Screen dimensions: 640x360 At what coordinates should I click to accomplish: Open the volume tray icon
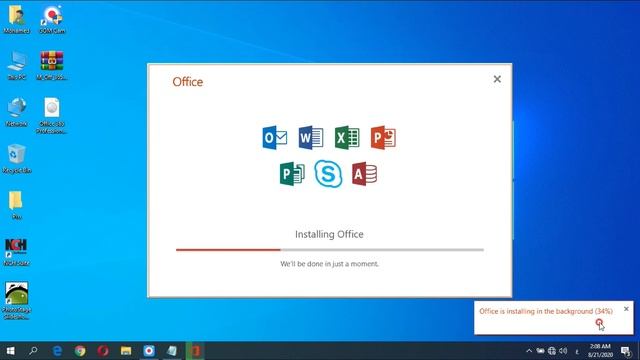563,351
